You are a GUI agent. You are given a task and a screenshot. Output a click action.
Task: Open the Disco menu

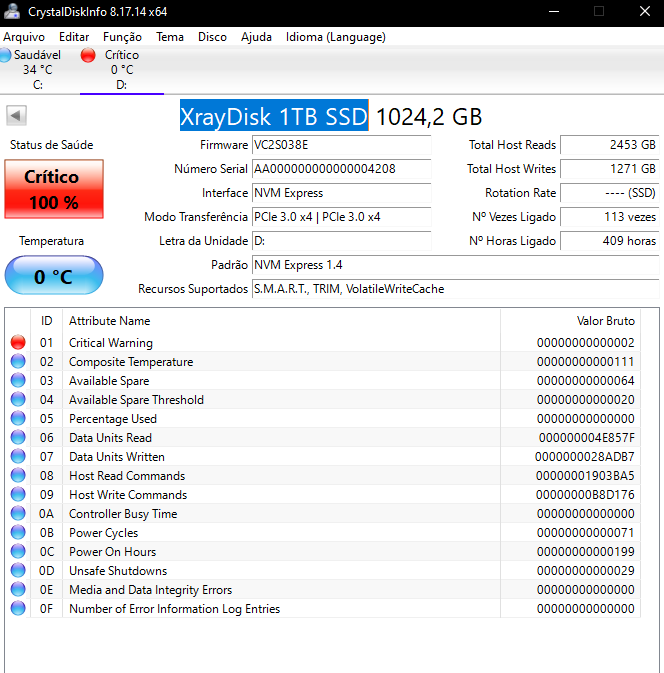click(x=212, y=37)
